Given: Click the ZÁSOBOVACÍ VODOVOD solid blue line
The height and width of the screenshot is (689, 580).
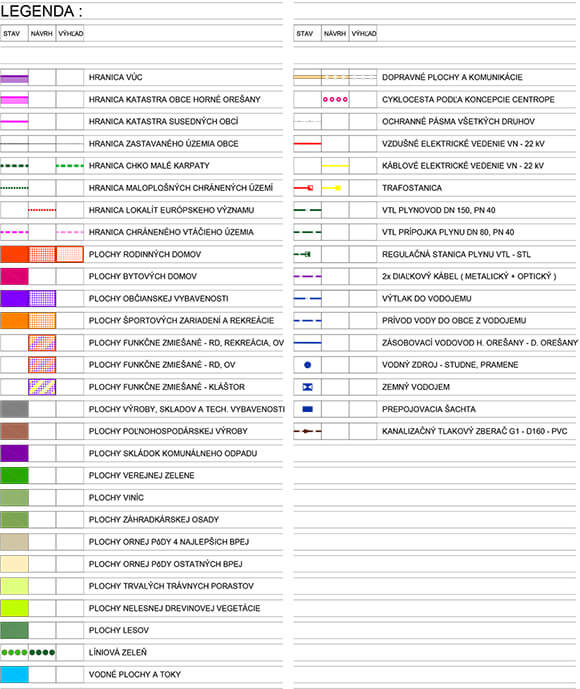Looking at the screenshot, I should [308, 343].
